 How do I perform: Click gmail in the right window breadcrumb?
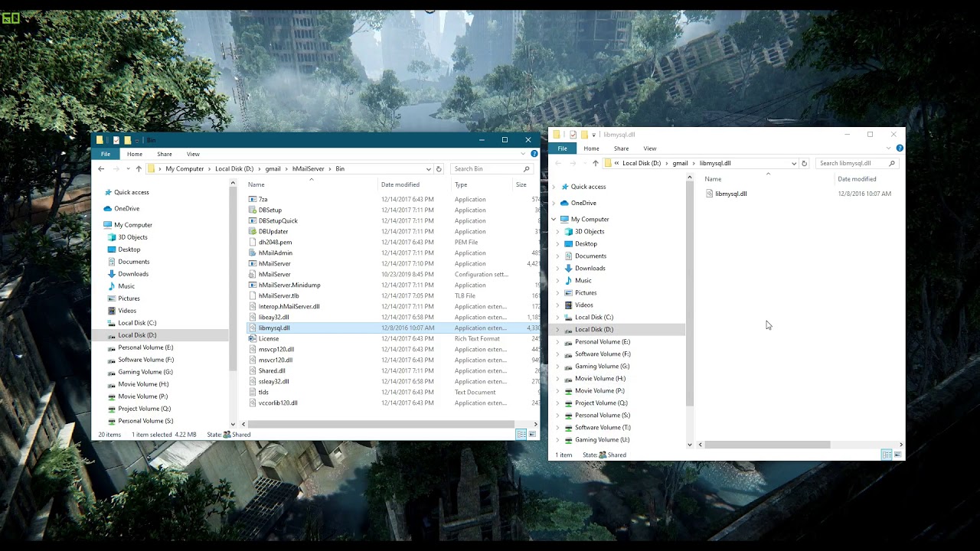(x=680, y=163)
